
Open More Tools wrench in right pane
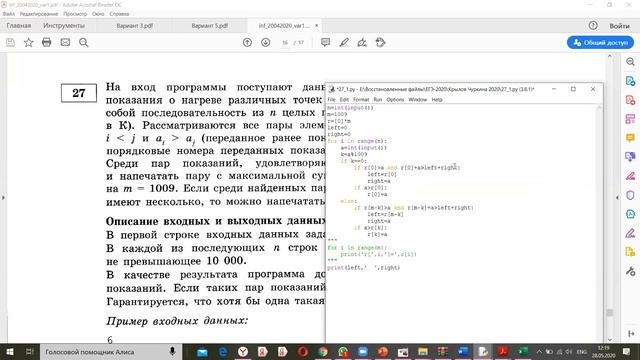(x=630, y=271)
